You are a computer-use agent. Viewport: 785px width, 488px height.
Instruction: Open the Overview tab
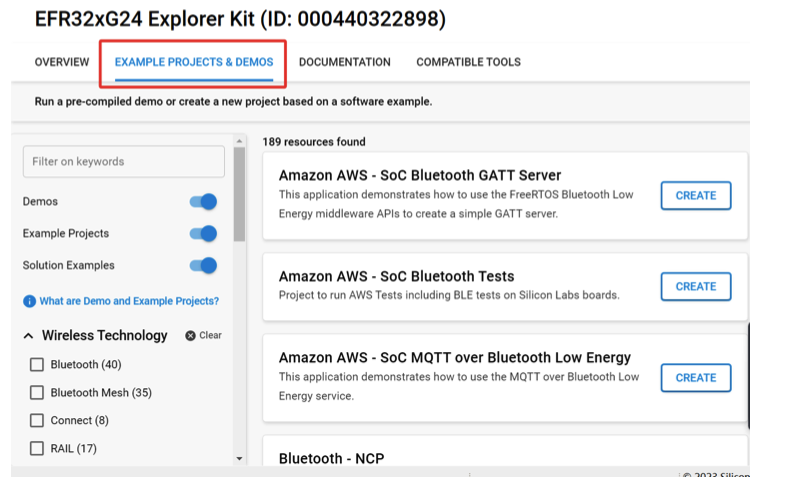coord(62,62)
